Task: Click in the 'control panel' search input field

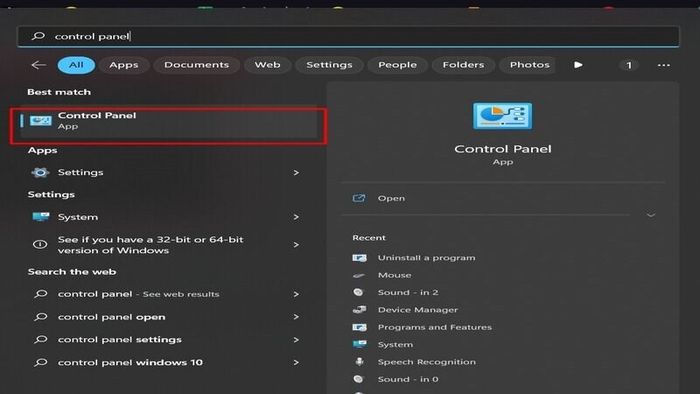Action: tap(348, 36)
